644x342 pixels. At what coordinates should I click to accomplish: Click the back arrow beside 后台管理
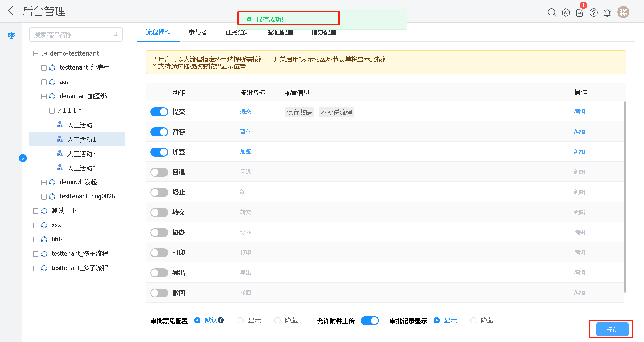tap(11, 11)
